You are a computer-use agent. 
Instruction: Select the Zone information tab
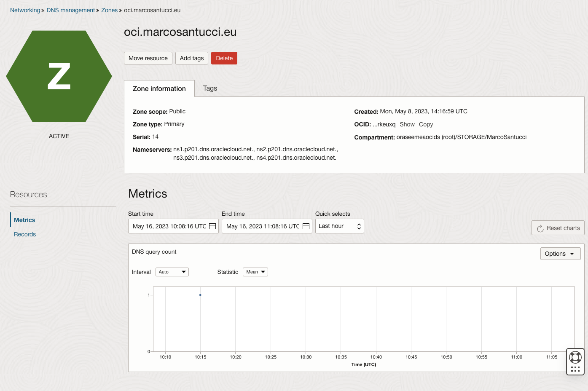coord(159,88)
